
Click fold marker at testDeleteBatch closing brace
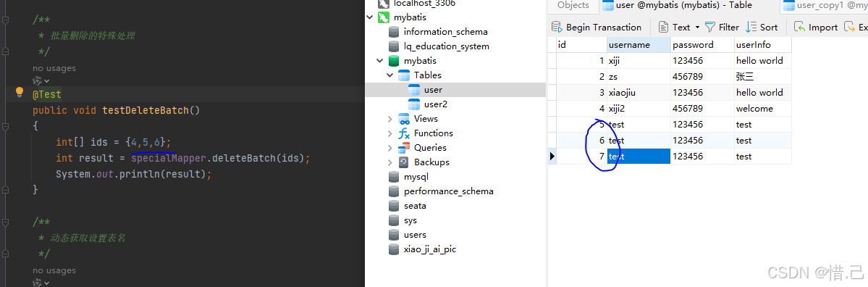point(6,189)
